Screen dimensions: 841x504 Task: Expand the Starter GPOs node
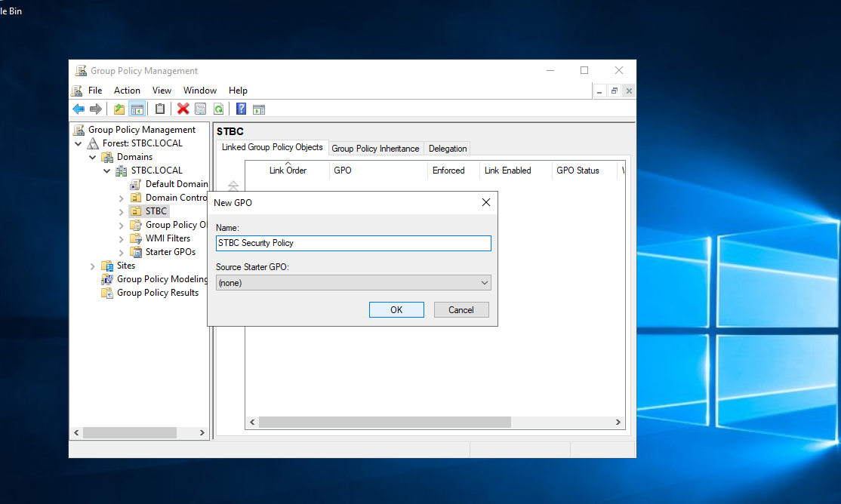pos(122,253)
